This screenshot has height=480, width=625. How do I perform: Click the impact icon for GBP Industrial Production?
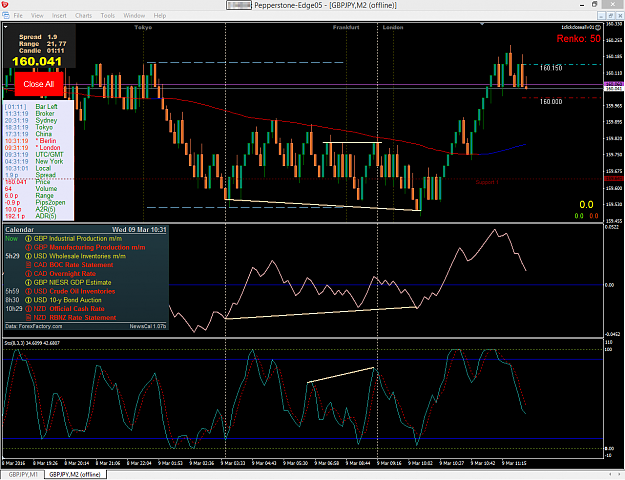[x=28, y=239]
